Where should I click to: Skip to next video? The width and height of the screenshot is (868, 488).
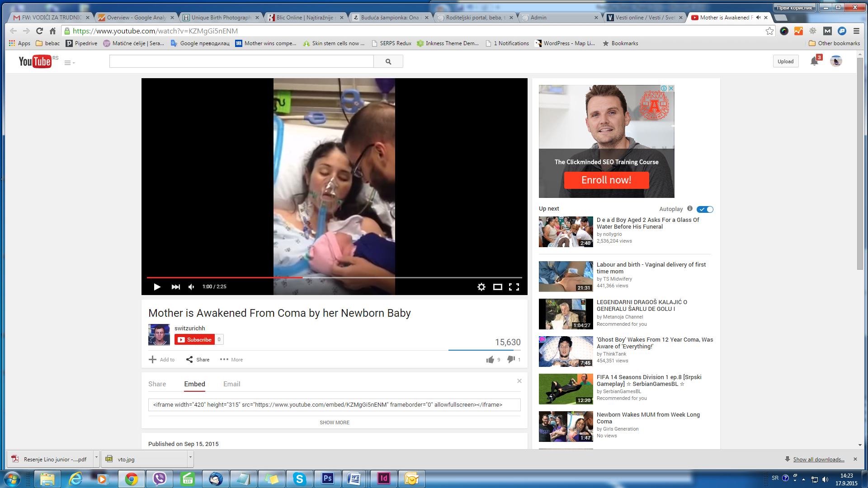[176, 287]
